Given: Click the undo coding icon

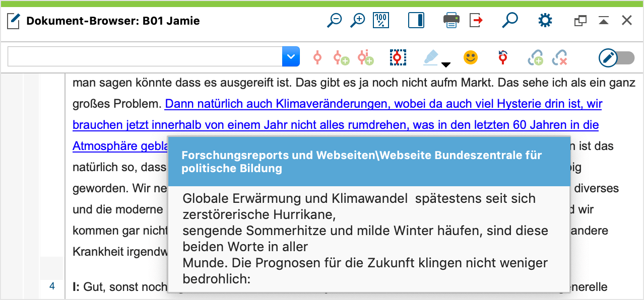Looking at the screenshot, I should pyautogui.click(x=502, y=57).
